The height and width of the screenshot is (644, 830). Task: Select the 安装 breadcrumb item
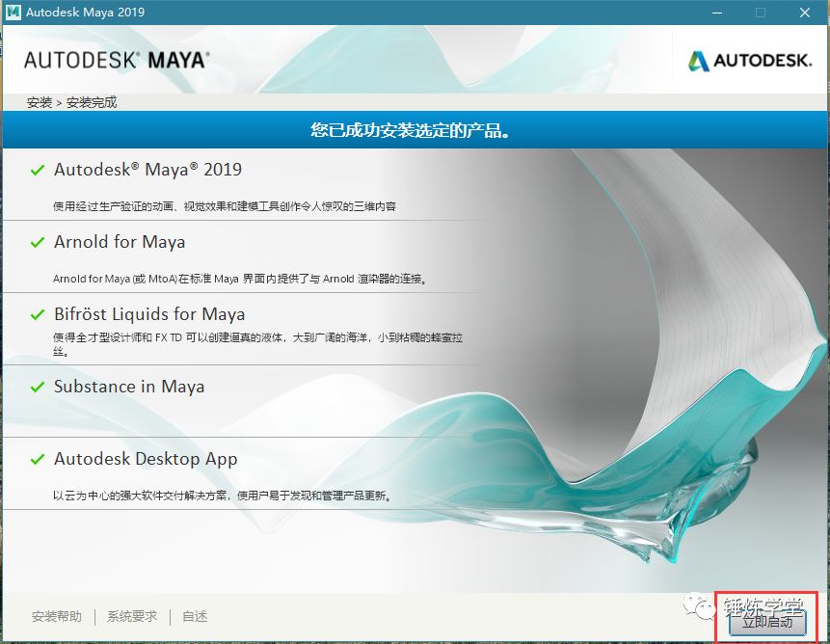pos(40,102)
